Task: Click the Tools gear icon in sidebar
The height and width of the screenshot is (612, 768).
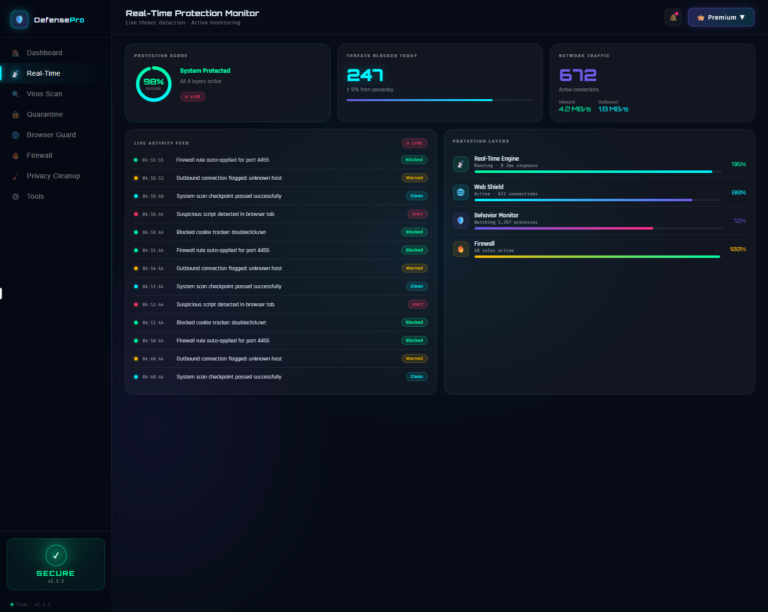Action: pyautogui.click(x=16, y=196)
